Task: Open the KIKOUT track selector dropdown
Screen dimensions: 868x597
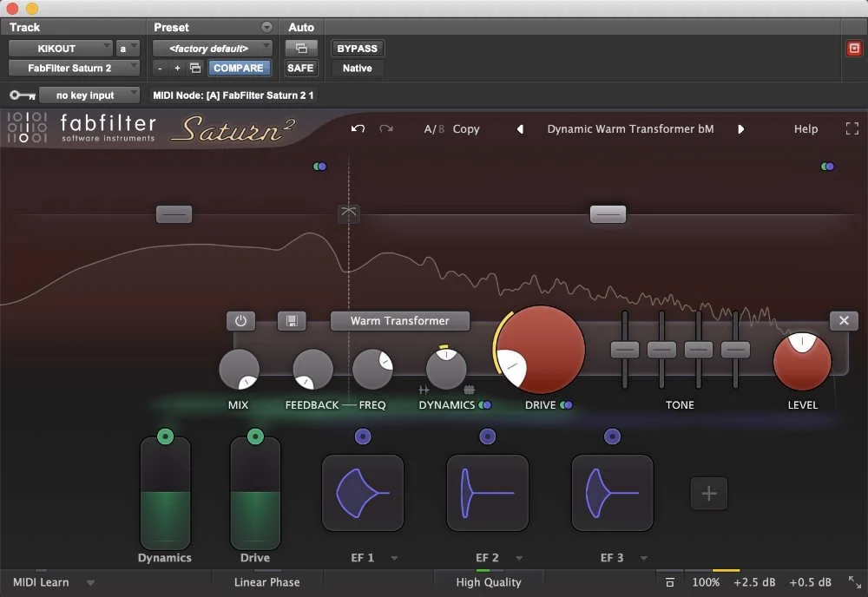Action: 61,49
